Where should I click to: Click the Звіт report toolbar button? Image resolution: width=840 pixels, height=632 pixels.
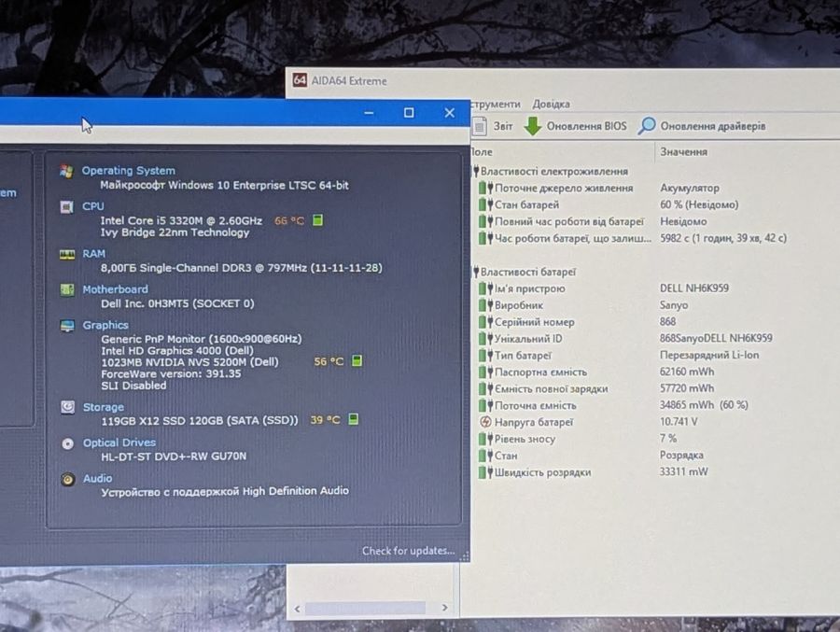492,126
